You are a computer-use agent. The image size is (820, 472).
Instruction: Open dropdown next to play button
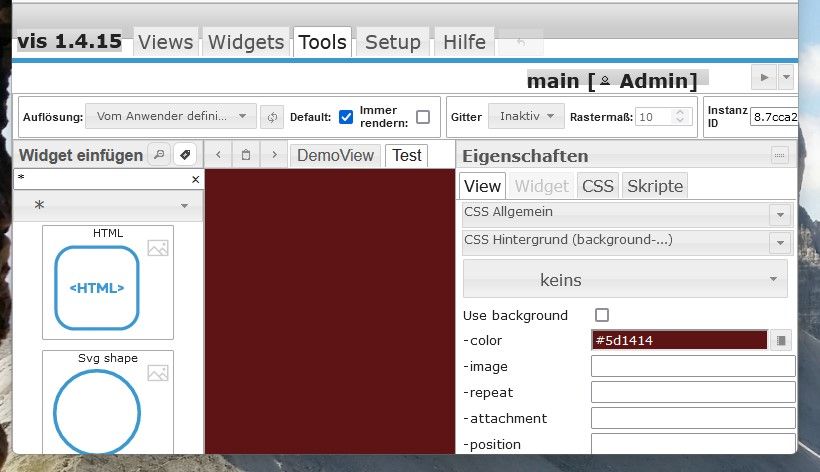[x=786, y=77]
